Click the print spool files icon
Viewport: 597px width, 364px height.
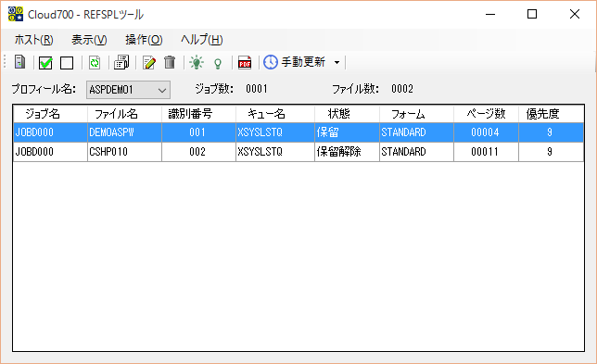121,62
